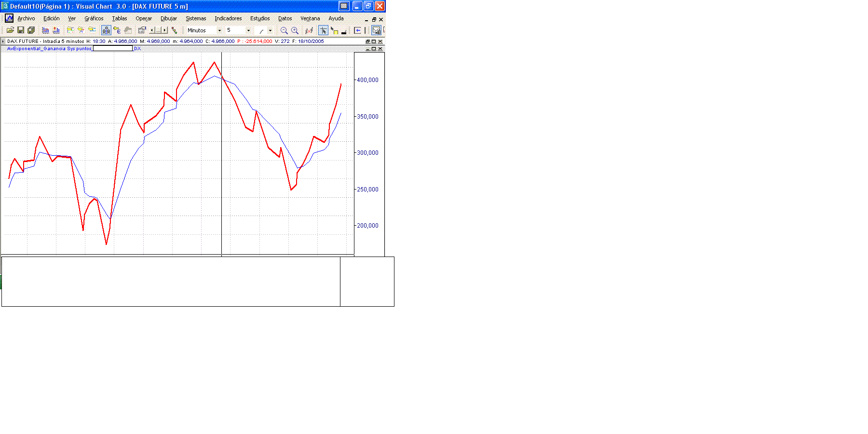Restore the inner document window from menu bar
The image size is (868, 434).
[x=374, y=19]
